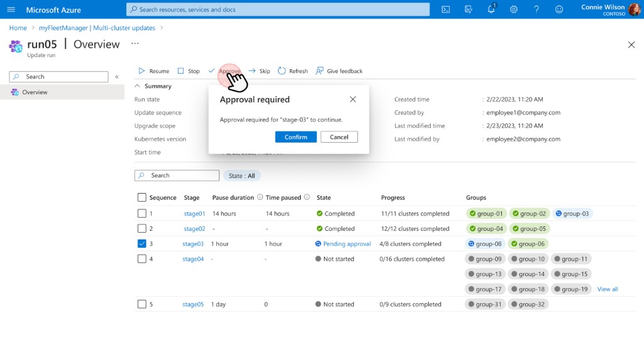Open directory and subscription filter icon

pos(468,9)
